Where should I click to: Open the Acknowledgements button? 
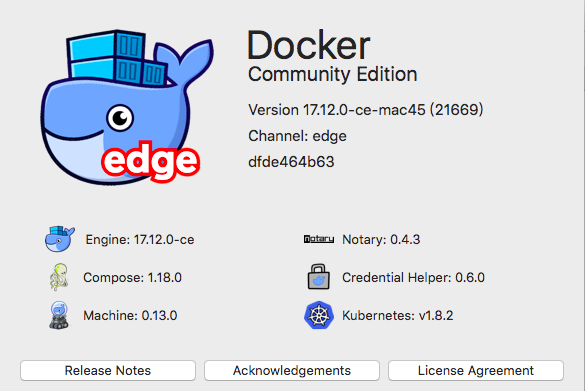[292, 370]
